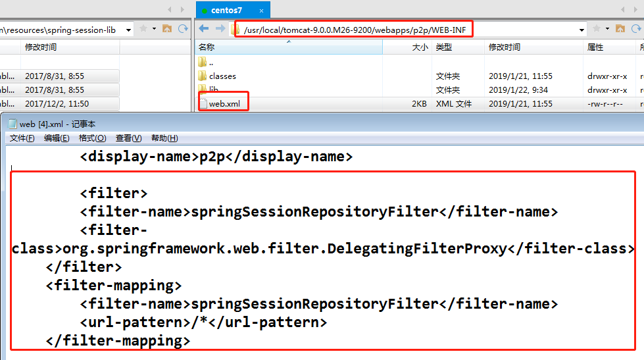Click the back arrow in remote pane
This screenshot has height=360, width=644.
click(x=204, y=29)
